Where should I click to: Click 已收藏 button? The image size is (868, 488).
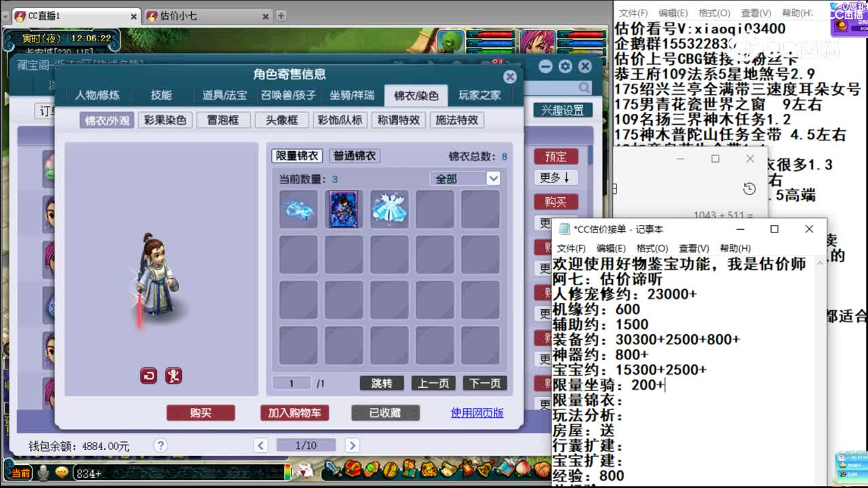tap(385, 413)
